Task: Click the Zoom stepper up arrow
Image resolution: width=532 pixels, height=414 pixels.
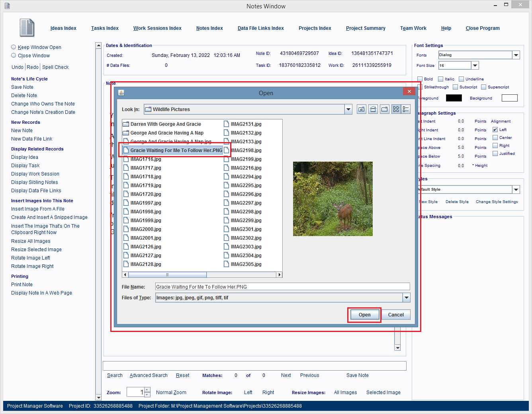Action: (x=147, y=390)
